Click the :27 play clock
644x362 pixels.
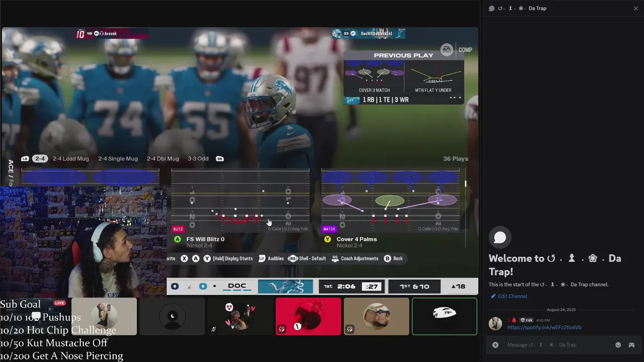pos(372,287)
